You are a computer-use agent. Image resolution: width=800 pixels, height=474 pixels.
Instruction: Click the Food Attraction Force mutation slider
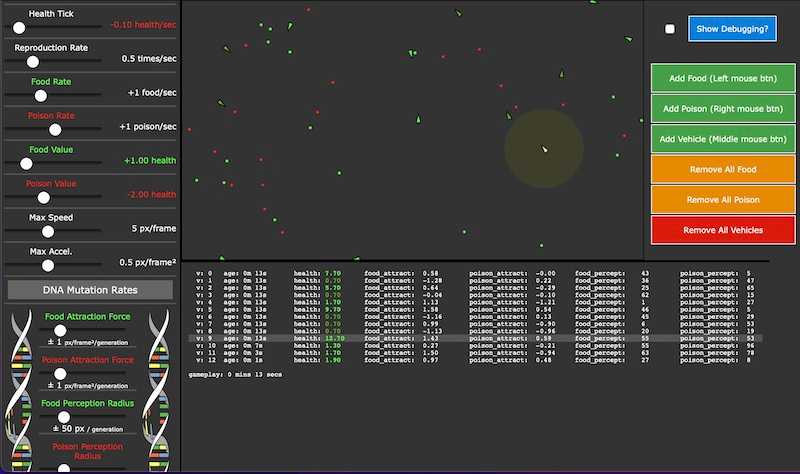coord(60,330)
